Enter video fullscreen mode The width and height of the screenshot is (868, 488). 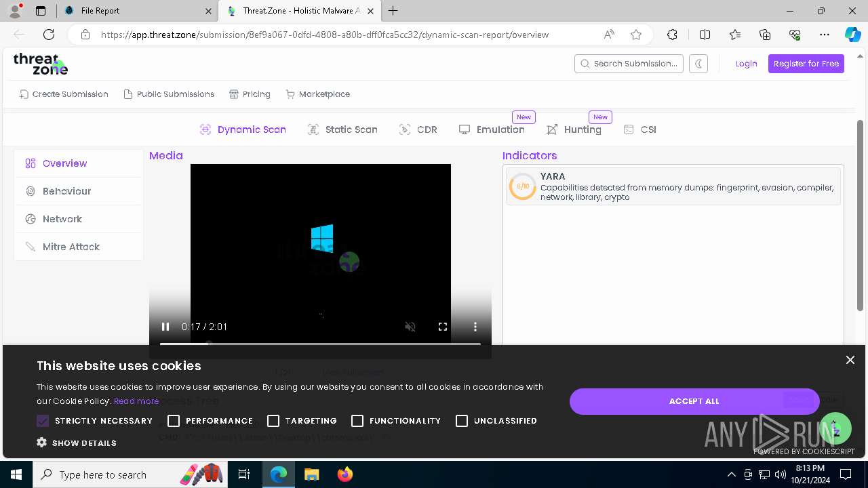(443, 327)
